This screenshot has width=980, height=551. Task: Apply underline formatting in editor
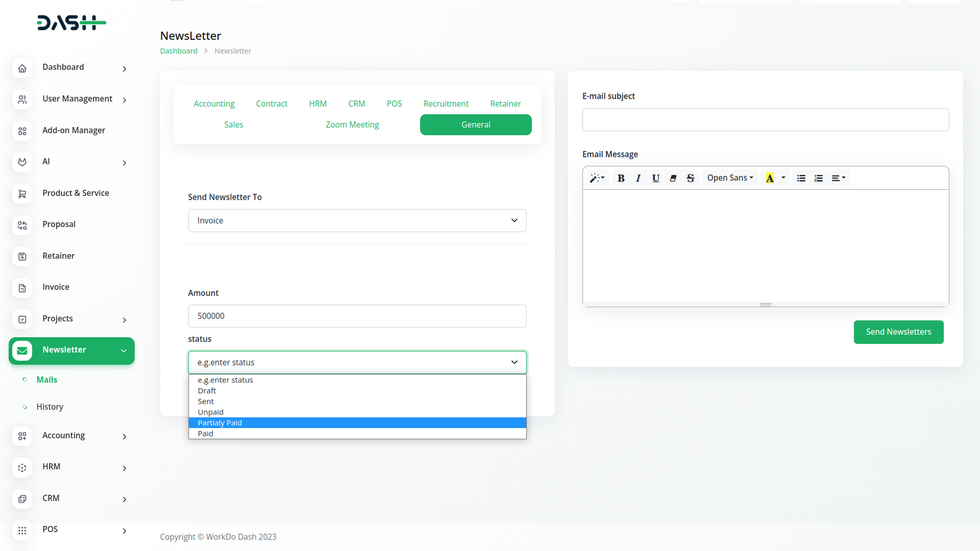pos(655,178)
